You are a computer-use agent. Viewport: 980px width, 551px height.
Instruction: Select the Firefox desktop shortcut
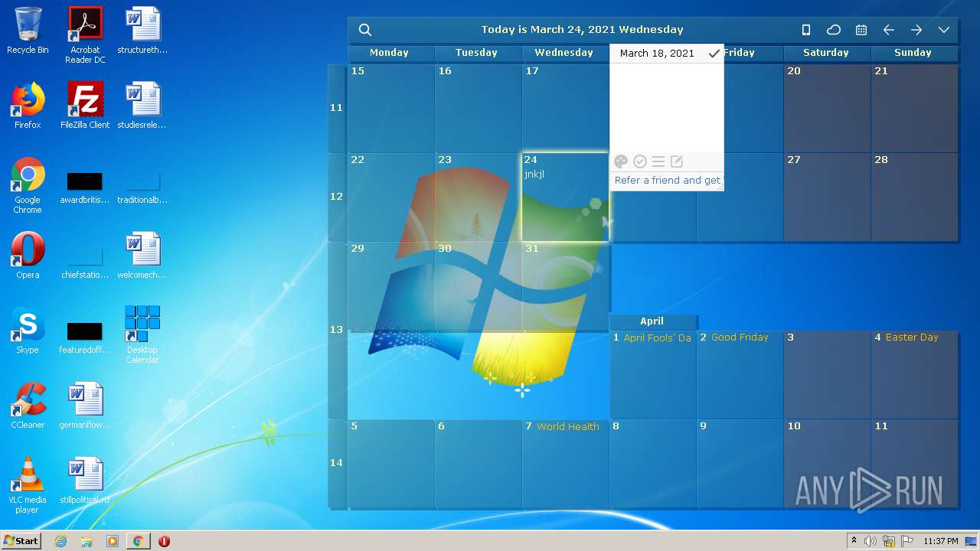point(28,106)
